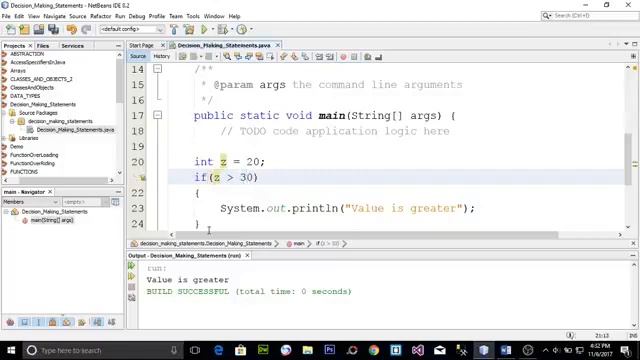Open the Refactor menu
Viewport: 640px width, 360px height.
pyautogui.click(x=100, y=16)
